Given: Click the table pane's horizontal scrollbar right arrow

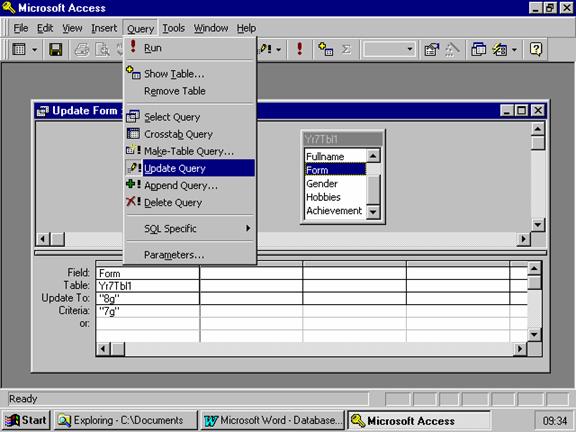Looking at the screenshot, I should point(523,239).
